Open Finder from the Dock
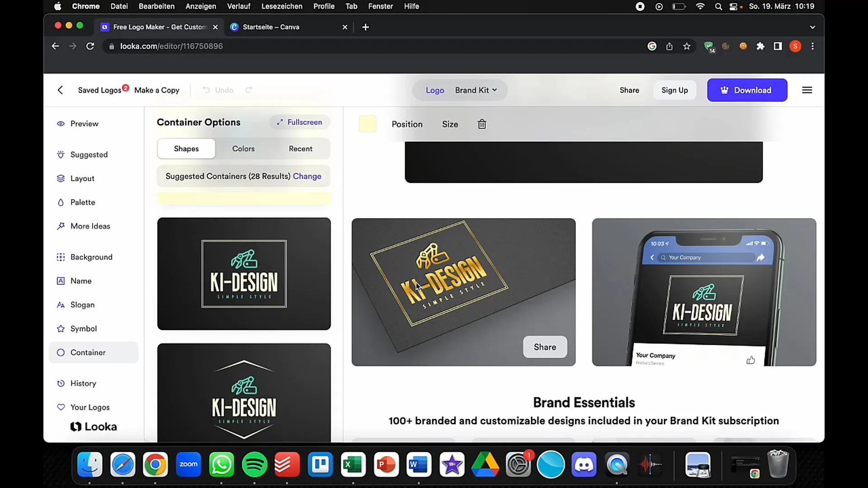Screen dimensions: 868x488 90,465
